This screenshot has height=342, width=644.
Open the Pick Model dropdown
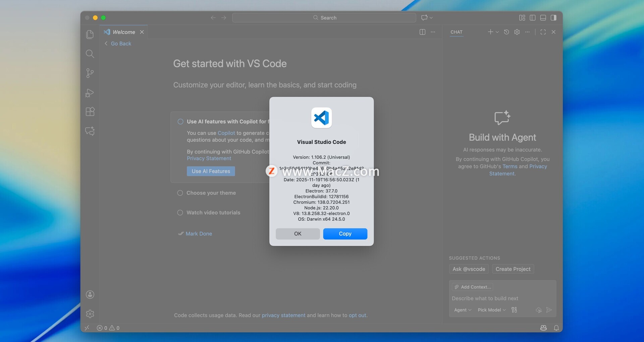(x=491, y=310)
